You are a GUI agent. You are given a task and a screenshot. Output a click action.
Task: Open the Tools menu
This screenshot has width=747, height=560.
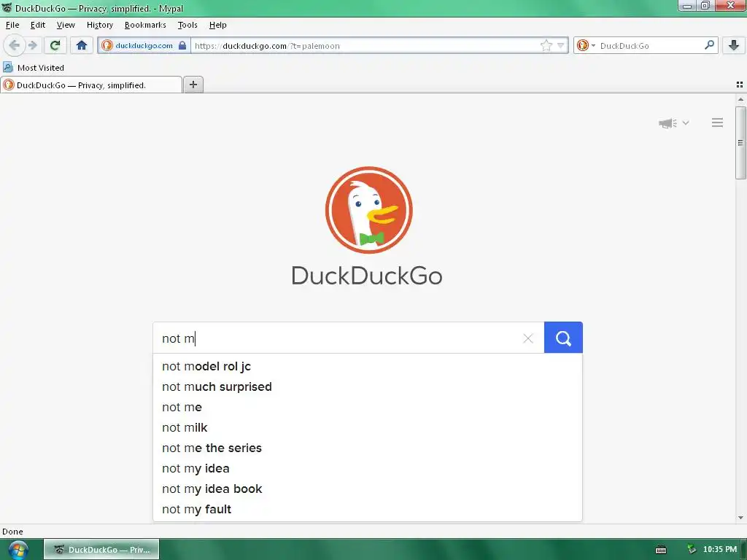pos(187,25)
